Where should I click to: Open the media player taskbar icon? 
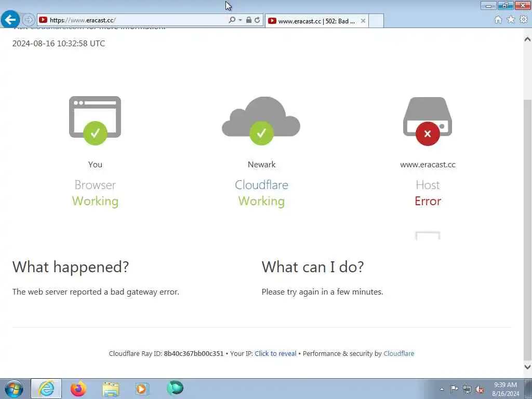(142, 389)
